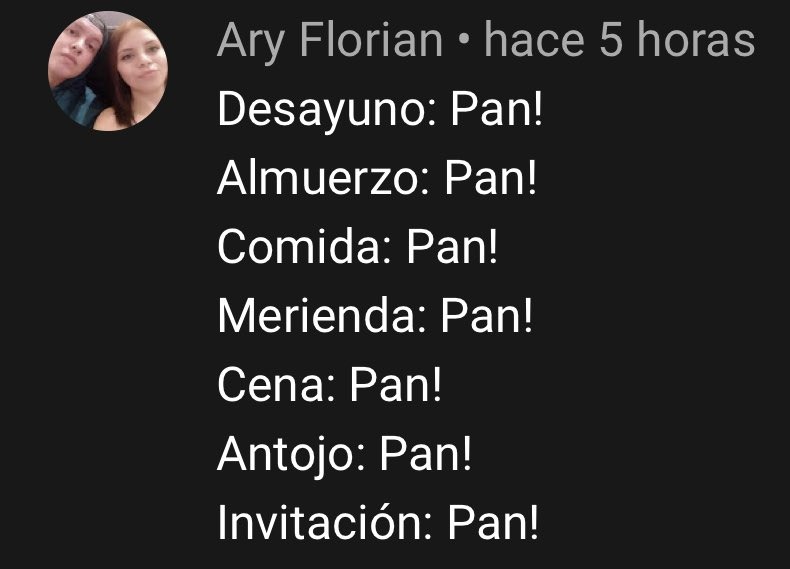Select the "Antojo: Pan!" line
This screenshot has width=790, height=569.
(x=345, y=455)
